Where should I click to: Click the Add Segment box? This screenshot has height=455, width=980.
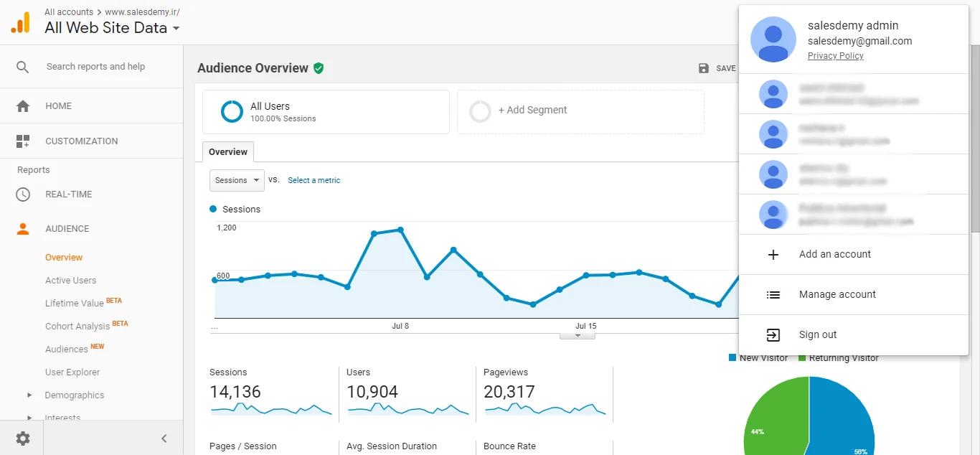(x=580, y=111)
